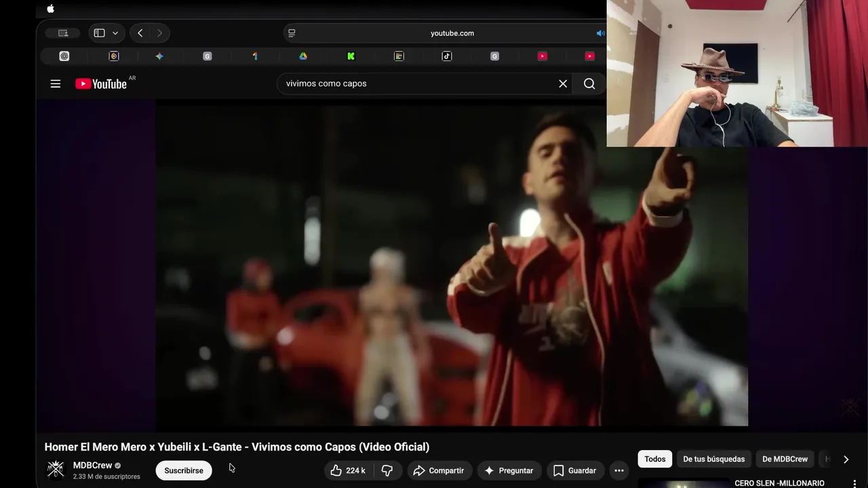This screenshot has height=488, width=868.
Task: Like the video, 224 k thumbs up
Action: [348, 470]
